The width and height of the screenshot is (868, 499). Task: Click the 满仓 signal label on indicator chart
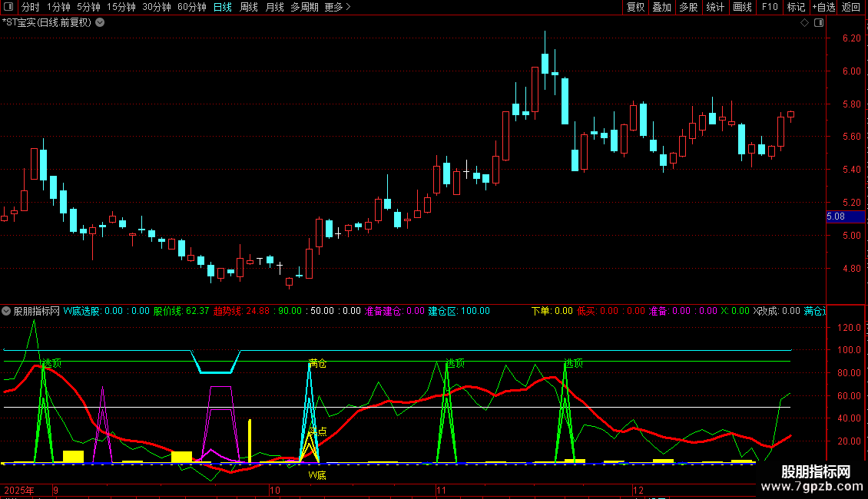coord(317,363)
